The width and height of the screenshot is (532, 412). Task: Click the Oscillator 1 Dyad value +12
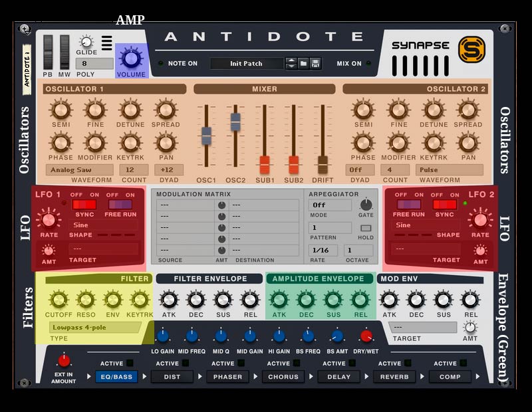click(x=169, y=170)
